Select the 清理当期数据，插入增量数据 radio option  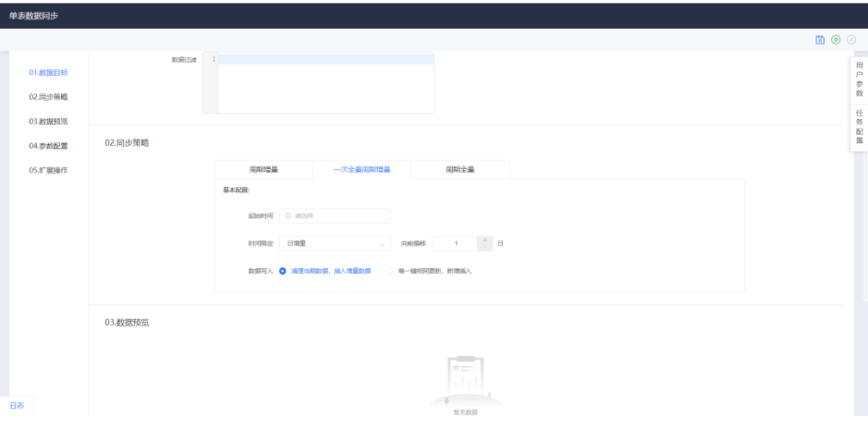pyautogui.click(x=283, y=271)
